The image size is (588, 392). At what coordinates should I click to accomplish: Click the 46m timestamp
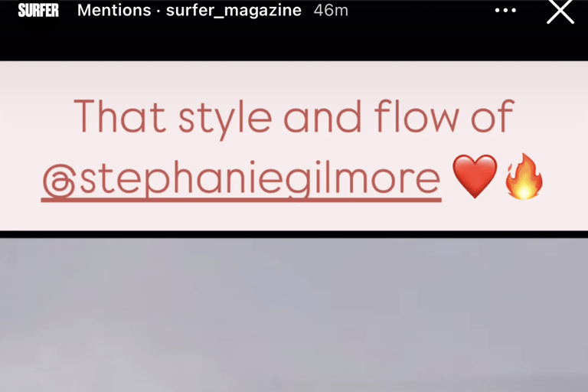point(331,11)
